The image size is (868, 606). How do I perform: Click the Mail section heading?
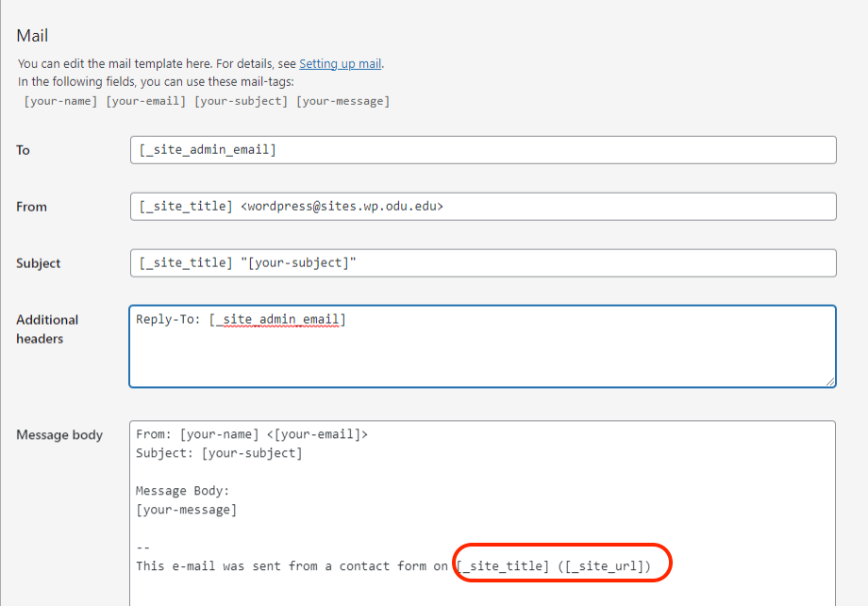(32, 36)
